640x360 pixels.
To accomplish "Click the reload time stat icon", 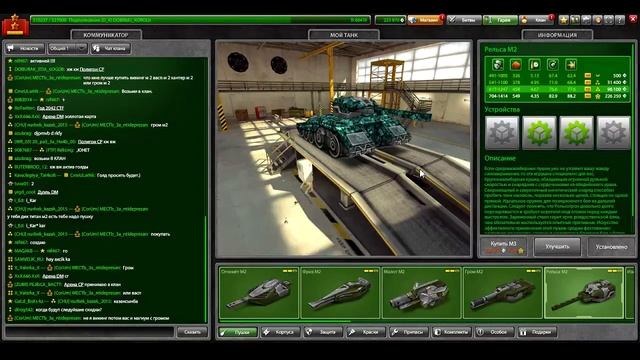I will click(534, 64).
